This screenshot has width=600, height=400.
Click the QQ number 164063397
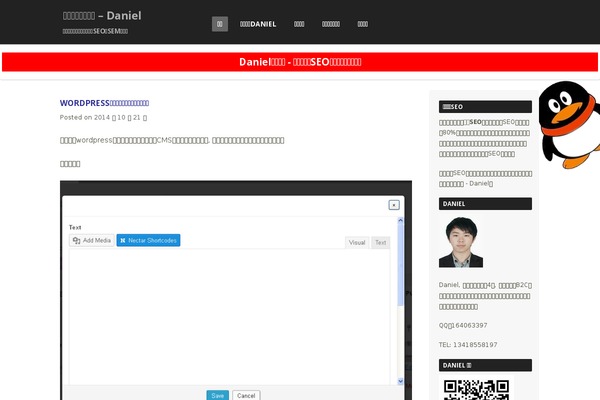coord(470,325)
